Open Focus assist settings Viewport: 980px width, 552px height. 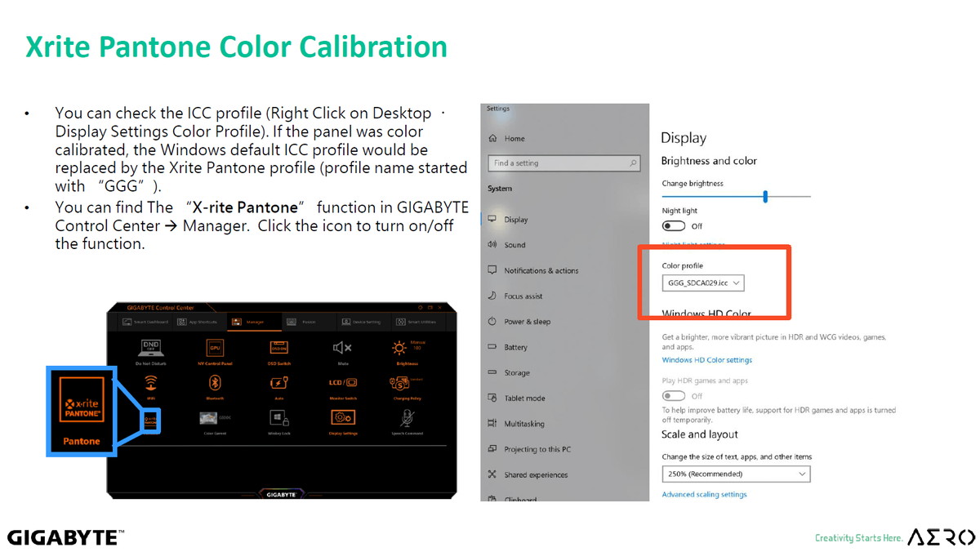[x=515, y=296]
